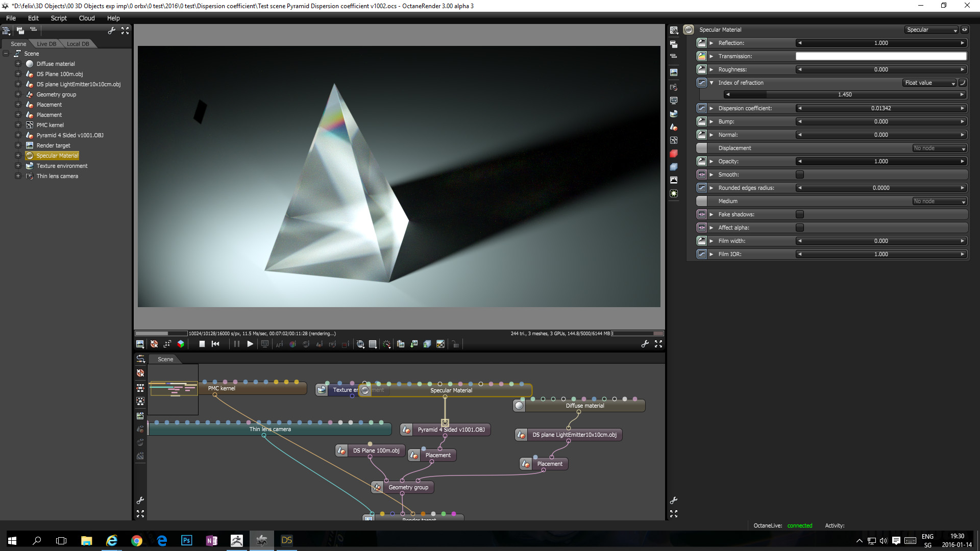The width and height of the screenshot is (980, 551).
Task: Expand the Thin lens camera tree item
Action: [18, 176]
